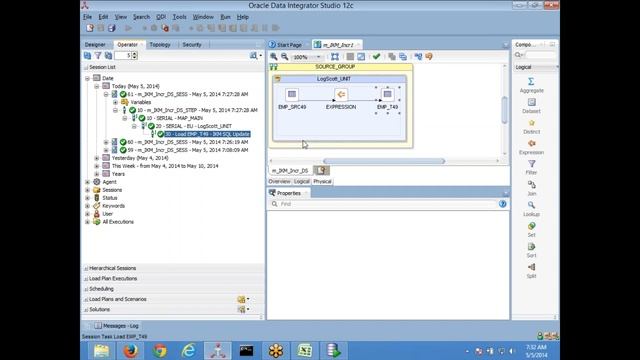Viewport: 640px width, 360px height.
Task: Open File Explorer from the taskbar
Action: tap(102, 351)
